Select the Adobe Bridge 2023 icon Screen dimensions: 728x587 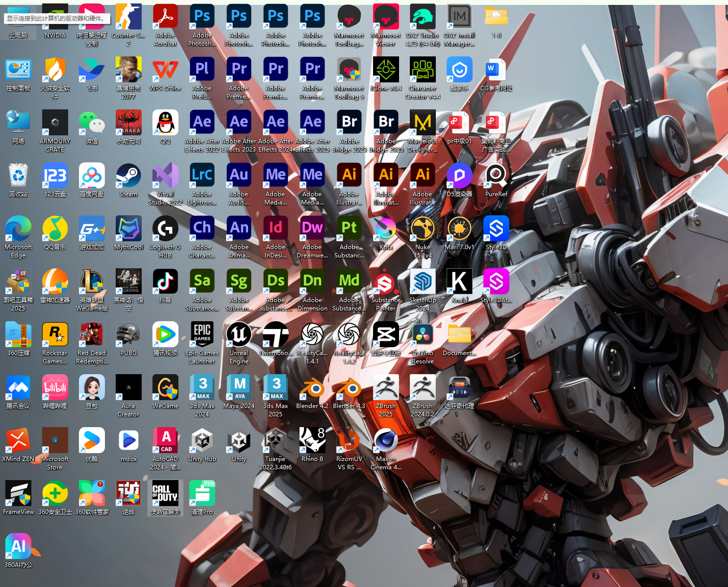(349, 131)
